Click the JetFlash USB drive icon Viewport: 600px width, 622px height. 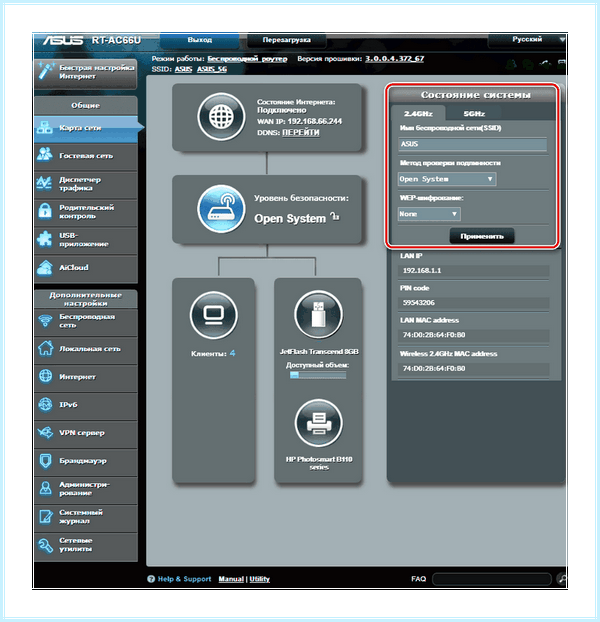tap(318, 314)
